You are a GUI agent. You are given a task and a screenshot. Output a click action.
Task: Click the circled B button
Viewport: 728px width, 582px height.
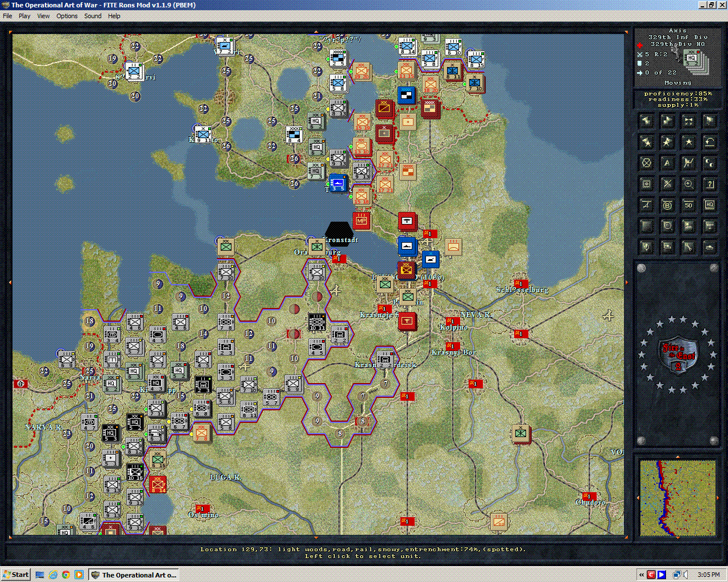tap(667, 205)
